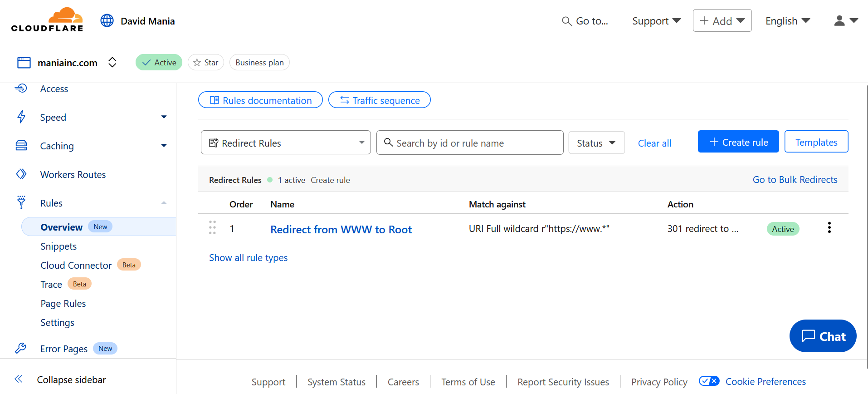Click the Active status badge
Viewport: 868px width, 394px height.
(x=159, y=62)
